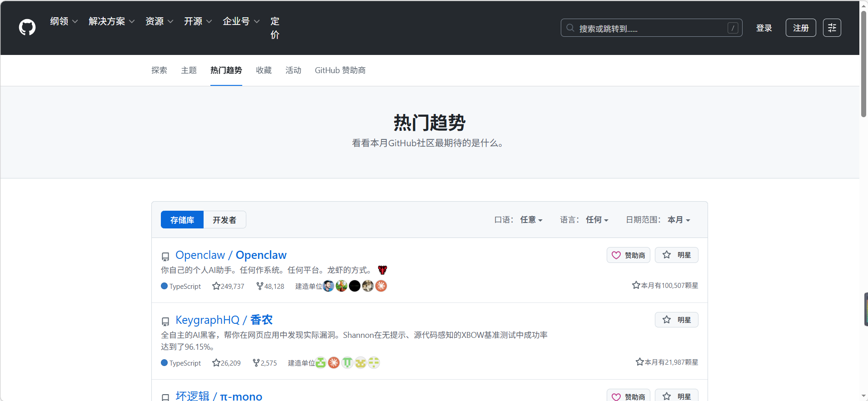Open the appearance settings icon beside 注册
Viewport: 868px width, 401px height.
pos(832,28)
